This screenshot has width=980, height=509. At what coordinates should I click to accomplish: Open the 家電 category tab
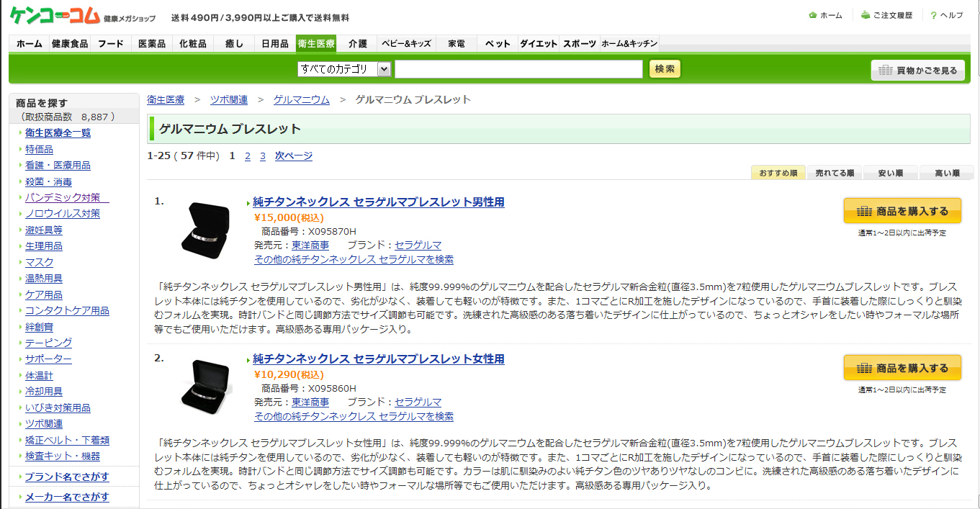pos(456,44)
